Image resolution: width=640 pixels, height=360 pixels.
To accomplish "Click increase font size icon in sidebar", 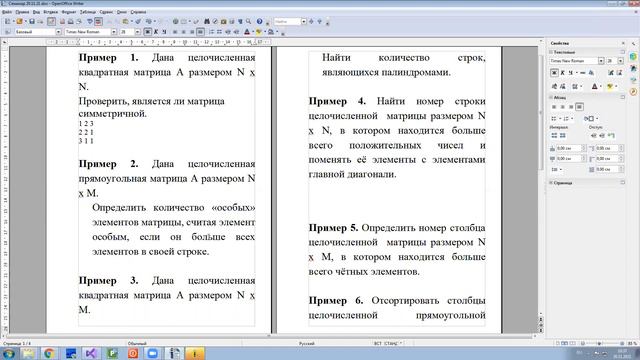I will [611, 73].
